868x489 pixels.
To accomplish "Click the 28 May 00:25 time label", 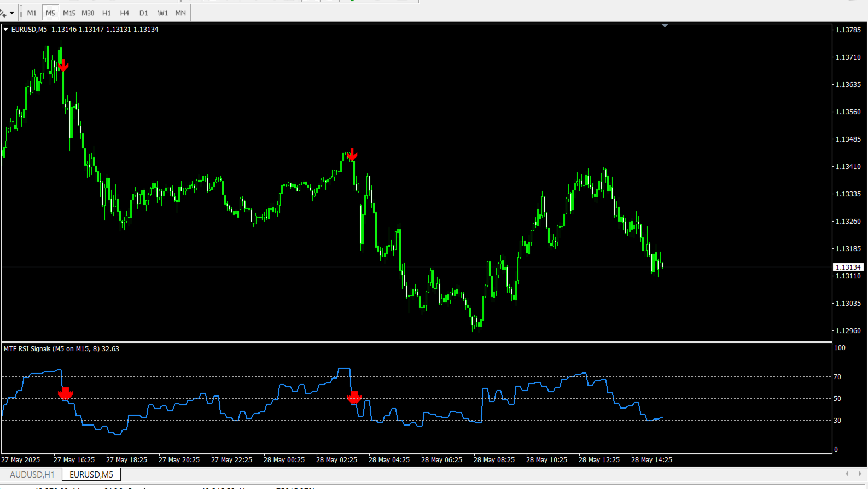I will (284, 460).
